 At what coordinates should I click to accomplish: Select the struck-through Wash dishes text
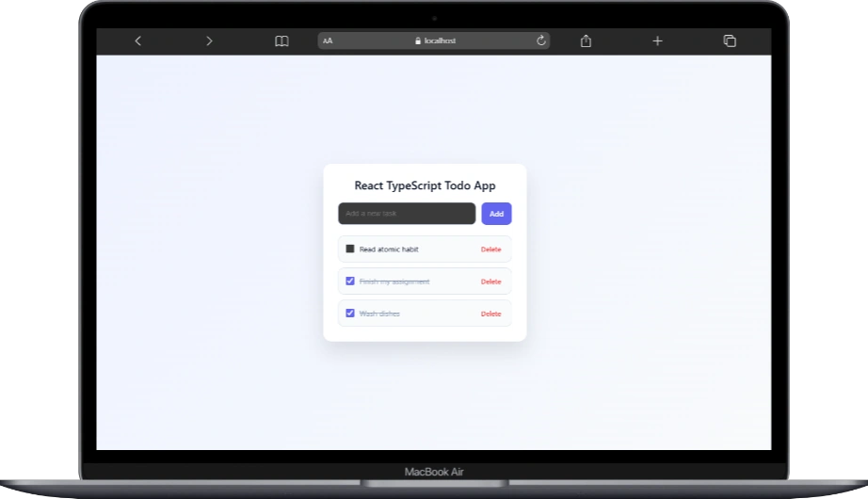pyautogui.click(x=379, y=314)
